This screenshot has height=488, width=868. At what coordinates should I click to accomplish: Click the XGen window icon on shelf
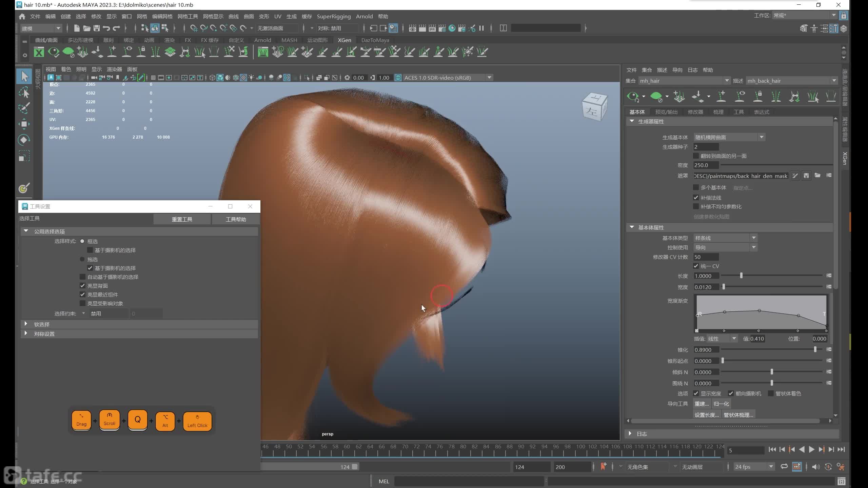pyautogui.click(x=39, y=52)
